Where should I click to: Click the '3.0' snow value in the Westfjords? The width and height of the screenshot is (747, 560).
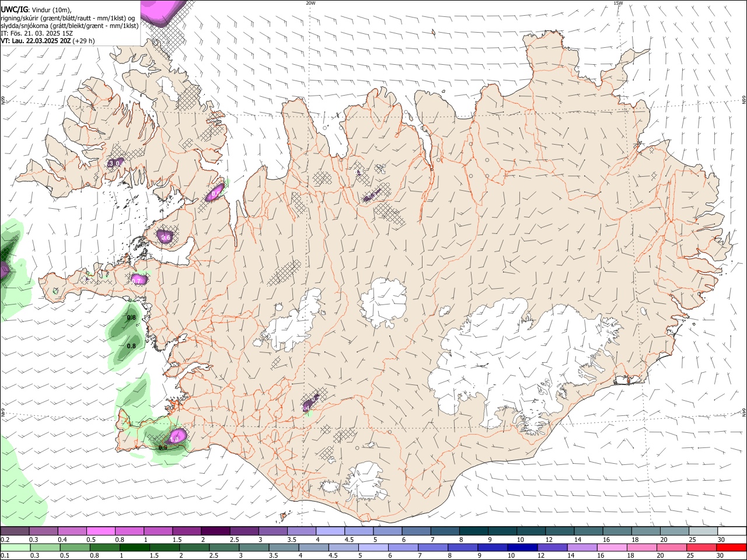click(x=114, y=164)
